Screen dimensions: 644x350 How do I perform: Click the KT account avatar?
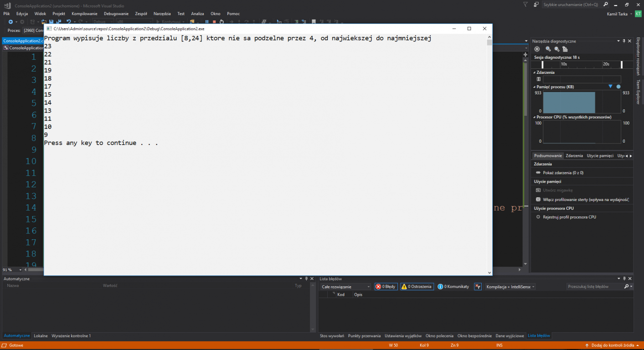pyautogui.click(x=638, y=14)
